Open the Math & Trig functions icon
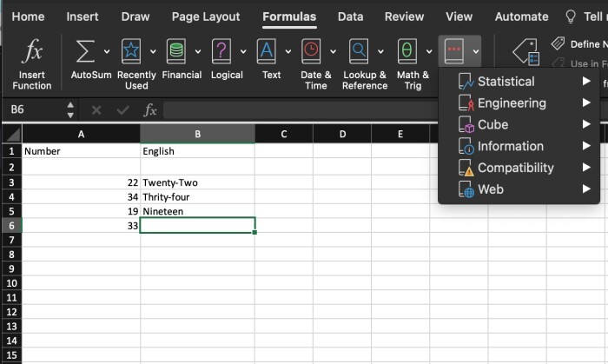Viewport: 608px width, 364px height. [x=406, y=52]
